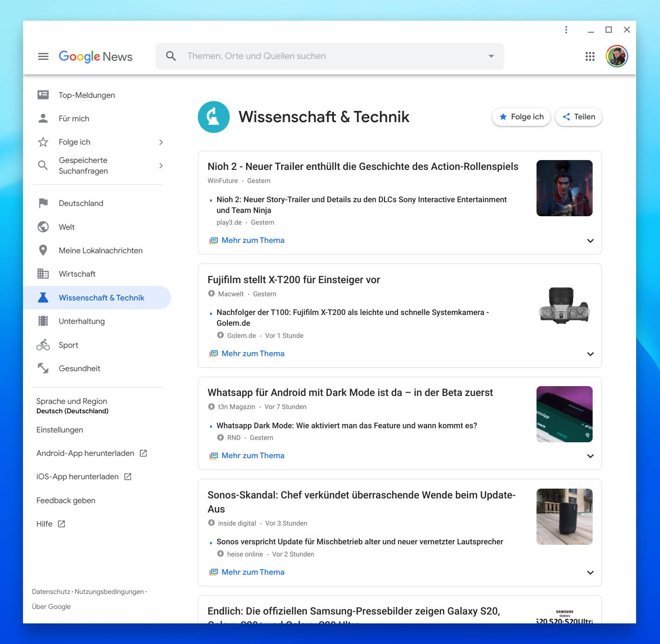
Task: Open the Fujifilm camera thumbnail
Action: 565,305
